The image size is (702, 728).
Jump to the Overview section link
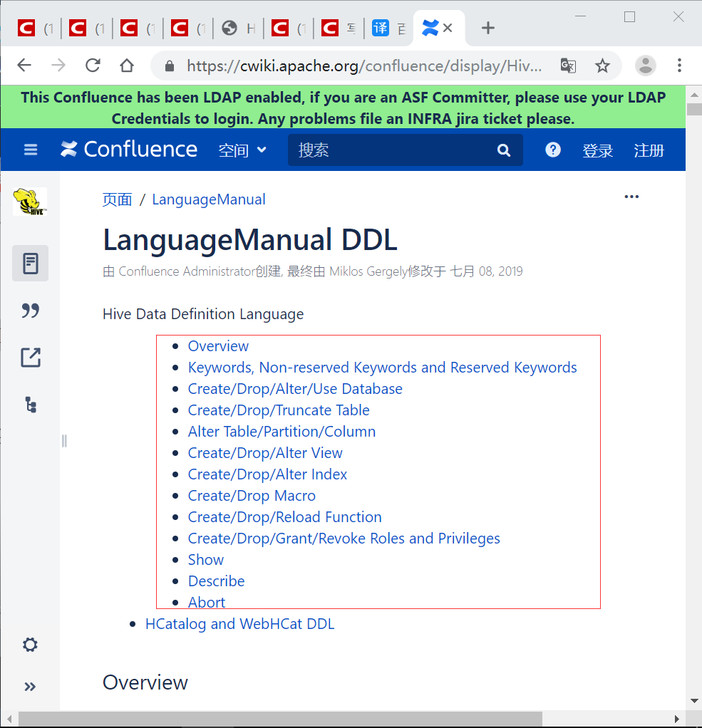(x=218, y=346)
